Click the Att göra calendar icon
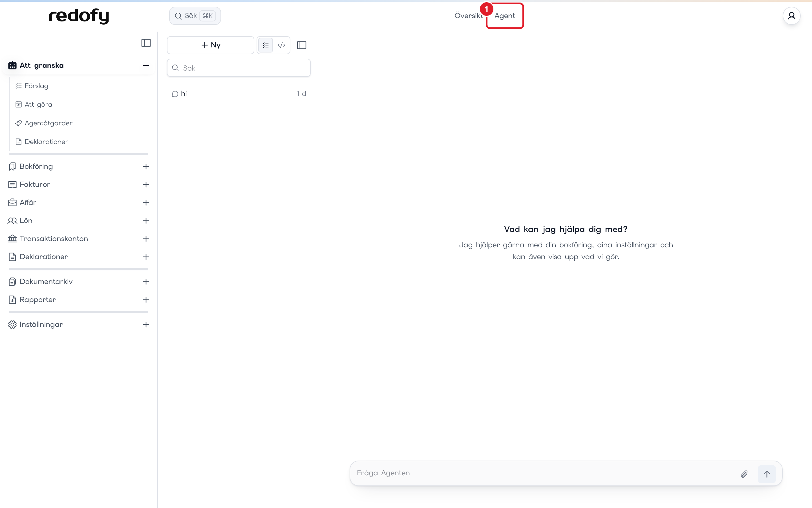 (18, 104)
